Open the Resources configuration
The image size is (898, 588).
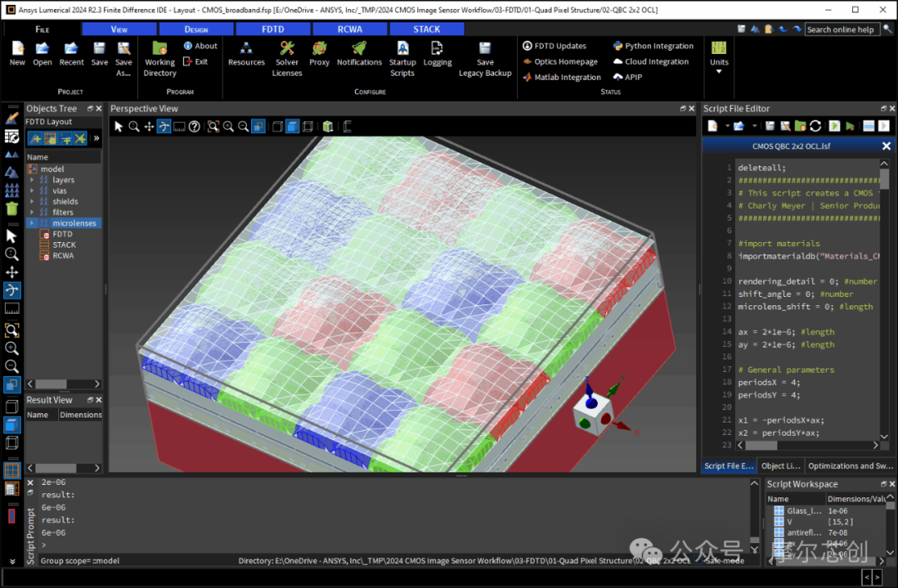pyautogui.click(x=246, y=54)
